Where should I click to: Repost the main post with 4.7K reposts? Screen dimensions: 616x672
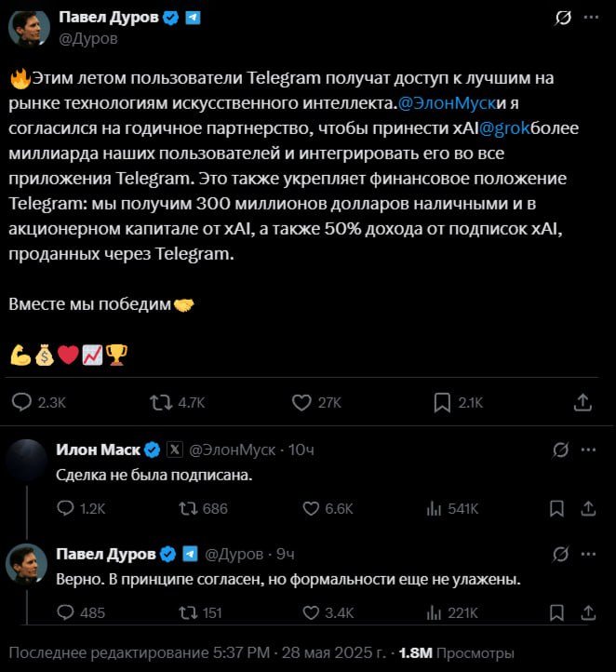(x=162, y=402)
